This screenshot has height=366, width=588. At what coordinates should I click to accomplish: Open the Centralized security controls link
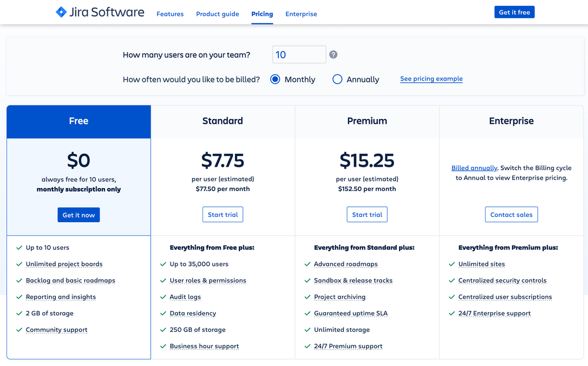point(503,280)
